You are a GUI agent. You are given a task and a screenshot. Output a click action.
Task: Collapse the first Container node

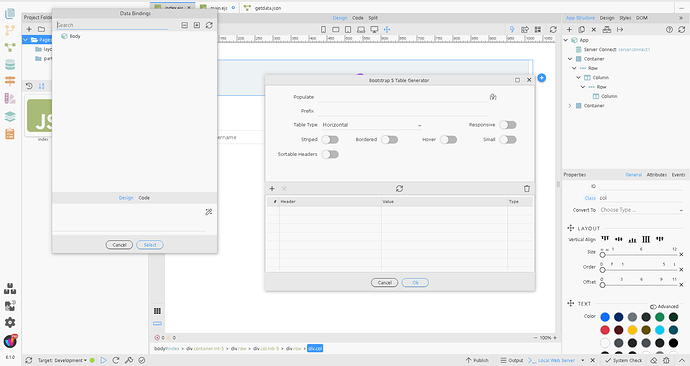coord(570,59)
